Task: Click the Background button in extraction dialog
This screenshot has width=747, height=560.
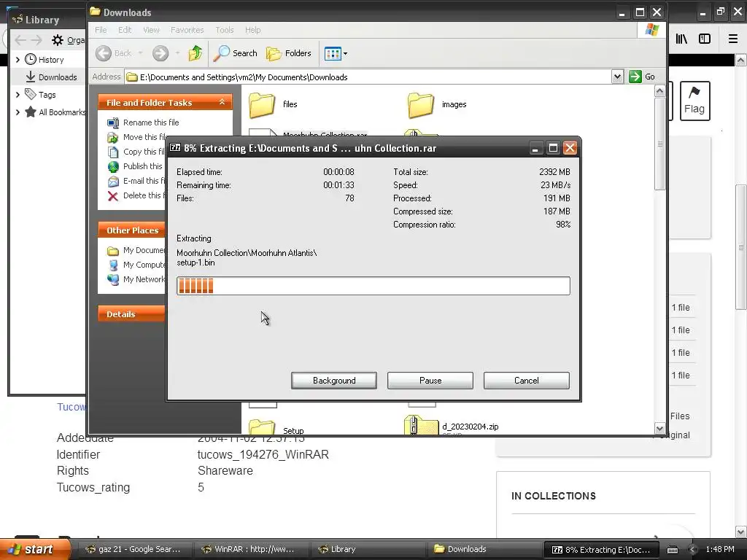Action: [334, 381]
